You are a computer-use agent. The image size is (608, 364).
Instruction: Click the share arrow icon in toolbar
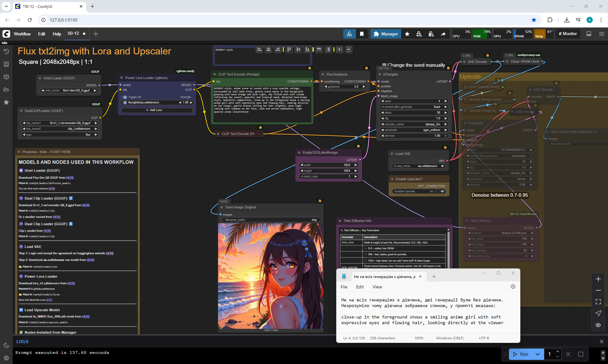[x=443, y=34]
